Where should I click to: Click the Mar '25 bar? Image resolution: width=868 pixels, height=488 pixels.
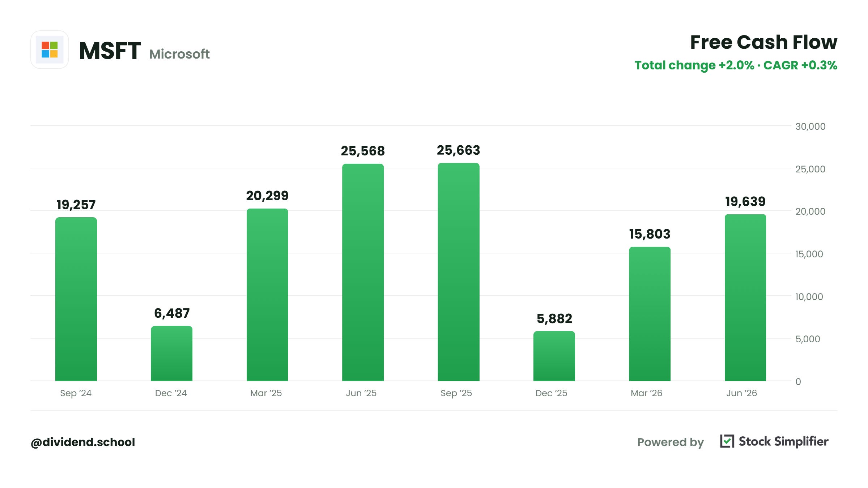[x=267, y=295]
